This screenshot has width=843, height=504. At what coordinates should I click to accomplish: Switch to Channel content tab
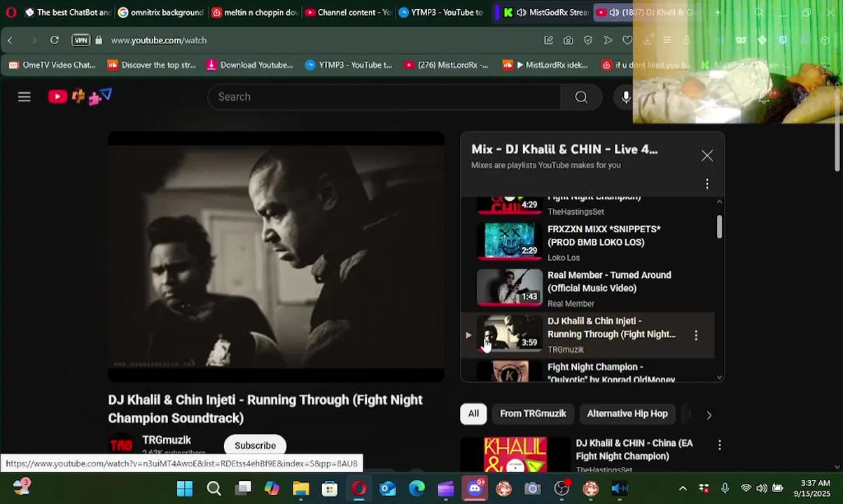tap(348, 12)
